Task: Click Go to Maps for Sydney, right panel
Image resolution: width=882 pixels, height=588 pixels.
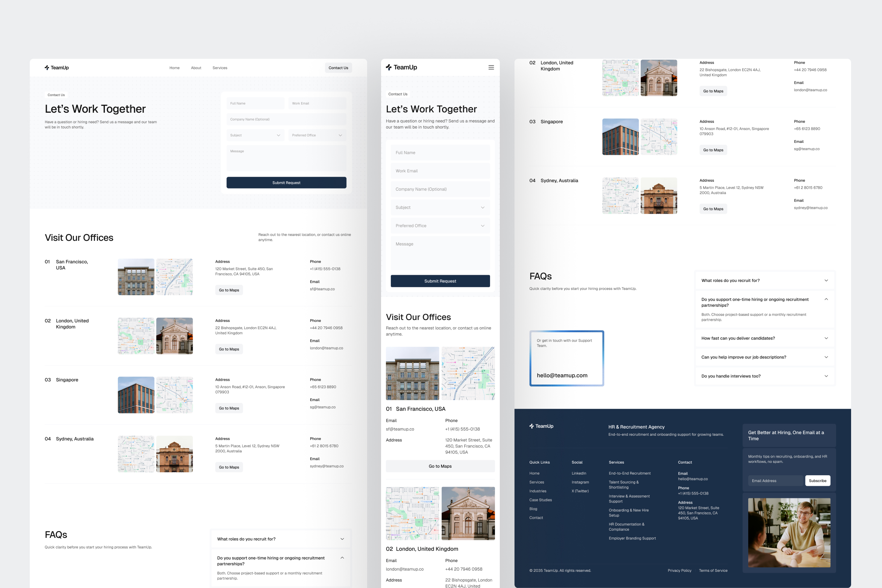Action: coord(713,209)
